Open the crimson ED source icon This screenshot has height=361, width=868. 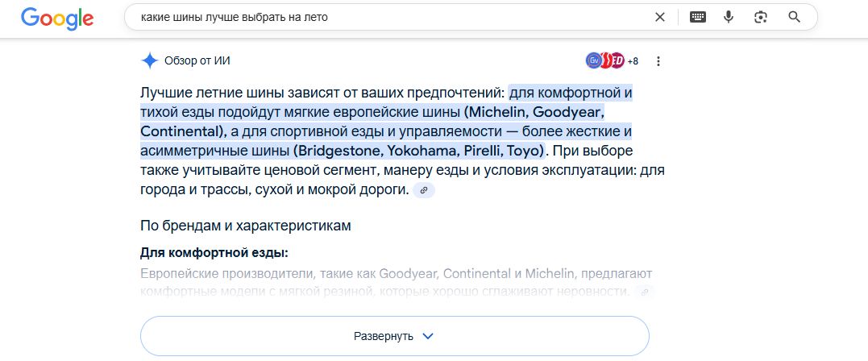[617, 60]
